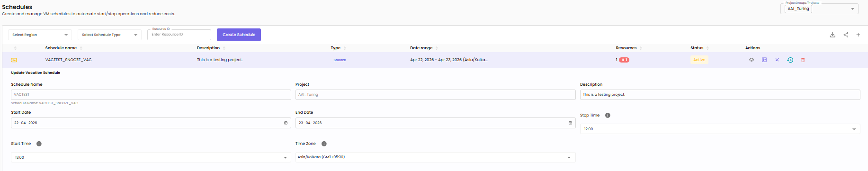Open the Select Region dropdown
This screenshot has width=868, height=171.
tap(40, 35)
